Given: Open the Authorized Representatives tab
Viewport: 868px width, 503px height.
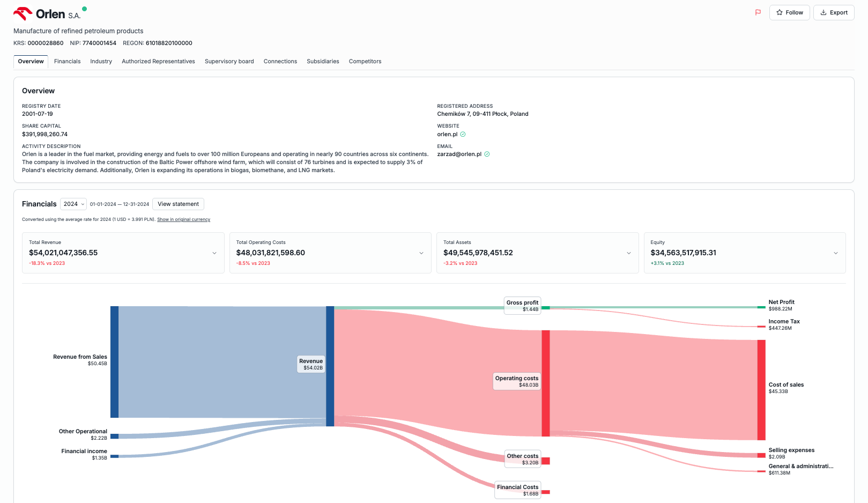Looking at the screenshot, I should pyautogui.click(x=158, y=62).
